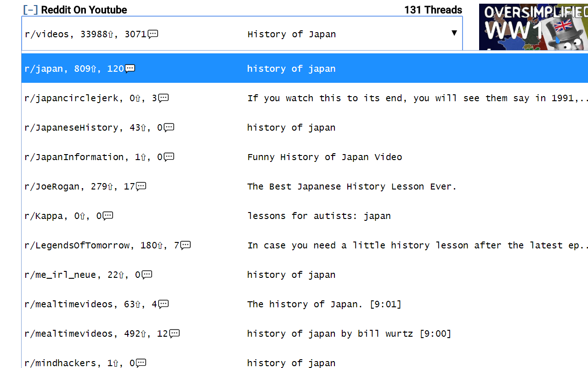Click upvote arrow icon on r/JapaneseHistory row
The image size is (588, 368).
click(144, 127)
